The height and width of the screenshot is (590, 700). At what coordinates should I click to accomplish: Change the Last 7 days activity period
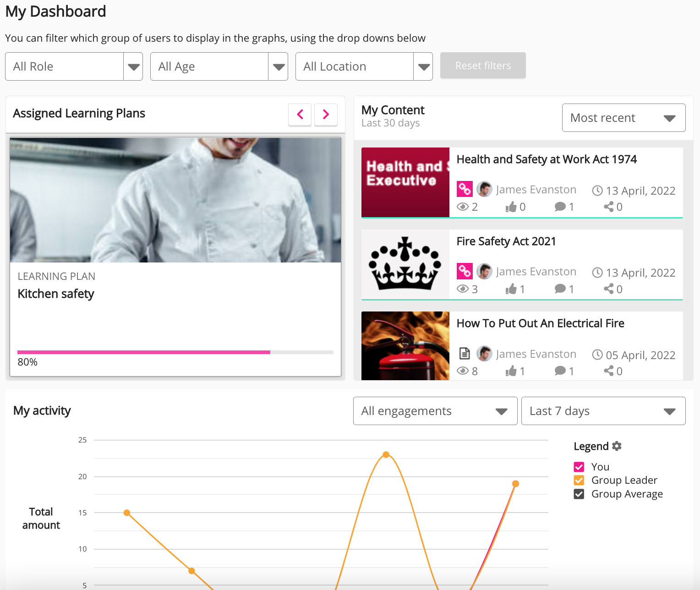(x=603, y=411)
